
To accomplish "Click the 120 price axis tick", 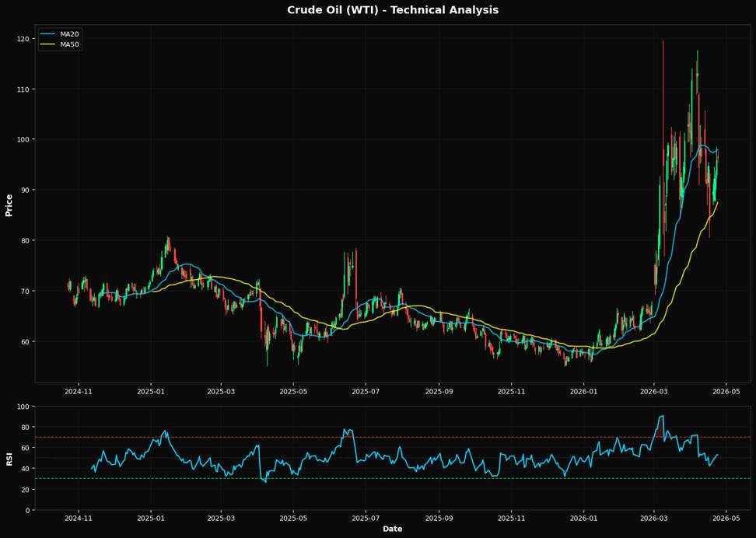I will coord(25,39).
